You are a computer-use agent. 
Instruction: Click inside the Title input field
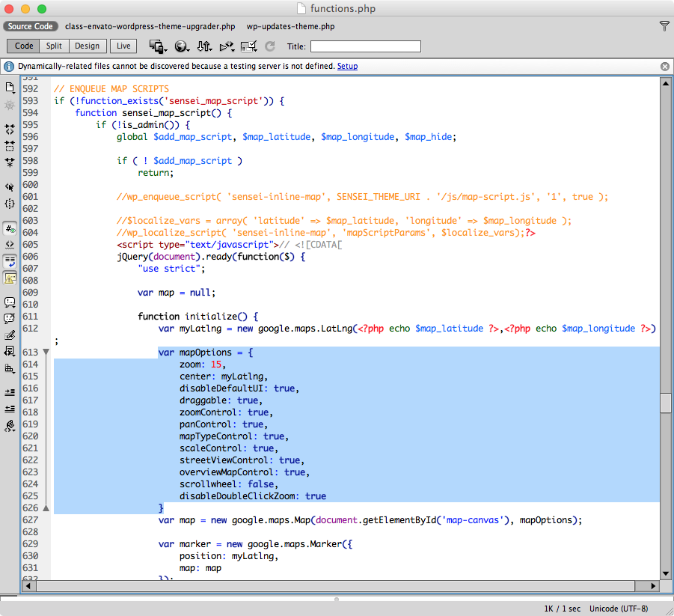point(365,46)
